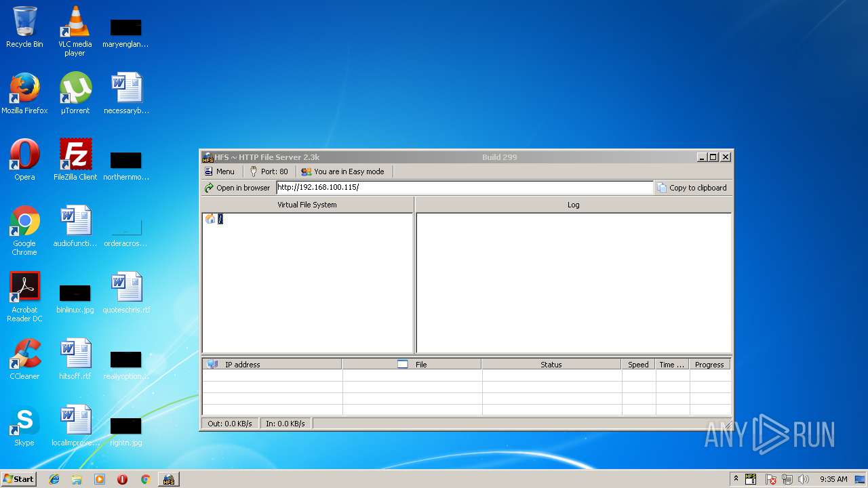
Task: Open Opera from the taskbar
Action: point(122,479)
